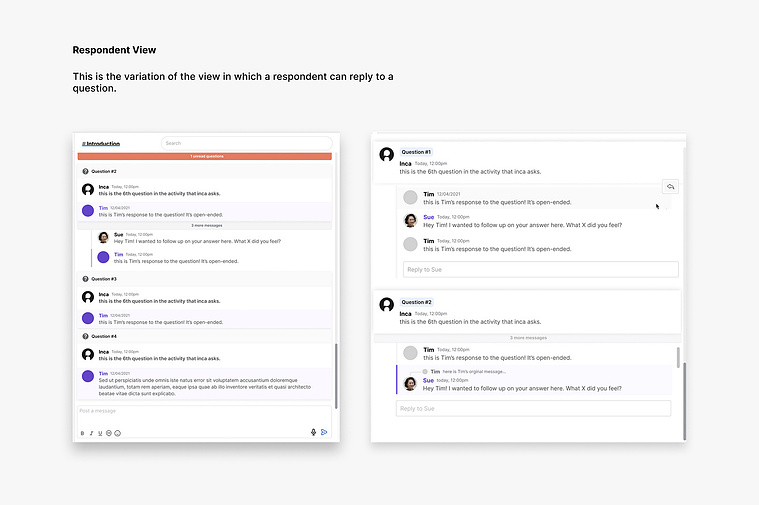Click the reply arrow on Tim's response

[670, 186]
